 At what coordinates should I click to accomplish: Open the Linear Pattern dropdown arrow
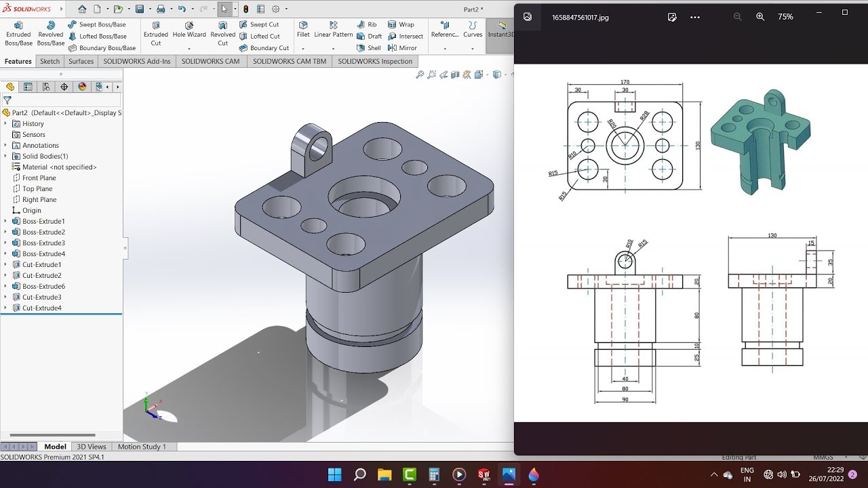point(334,48)
